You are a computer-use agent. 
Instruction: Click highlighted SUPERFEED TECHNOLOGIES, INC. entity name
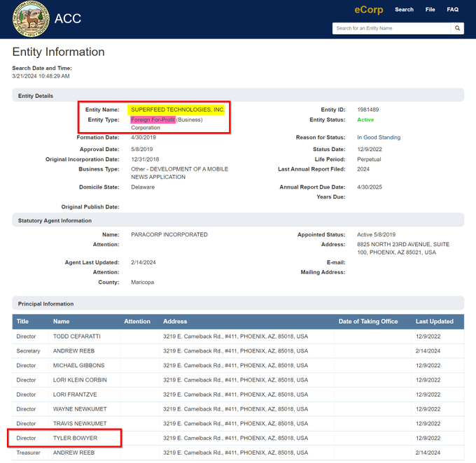pyautogui.click(x=178, y=110)
